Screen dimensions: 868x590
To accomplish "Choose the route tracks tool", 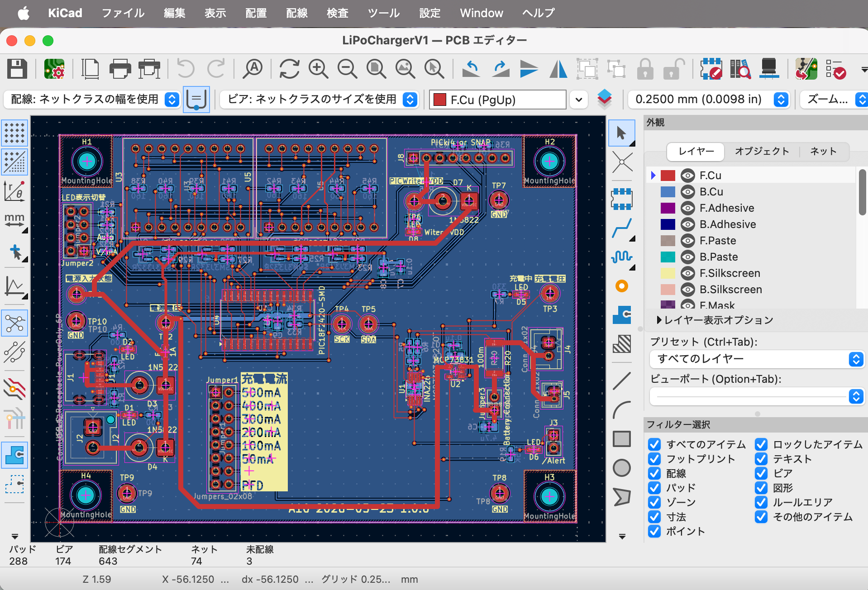I will click(x=622, y=228).
